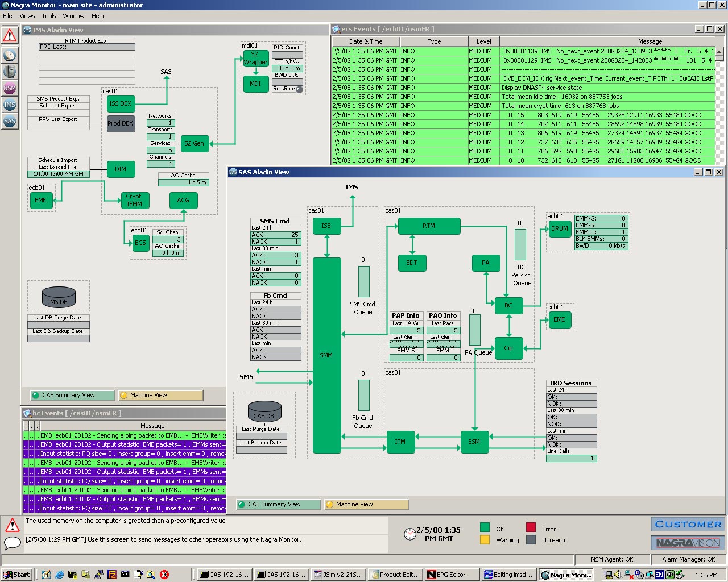Screen dimensions: 728x582
Task: Click the Date & Time column header in ecs Events
Action: [366, 41]
